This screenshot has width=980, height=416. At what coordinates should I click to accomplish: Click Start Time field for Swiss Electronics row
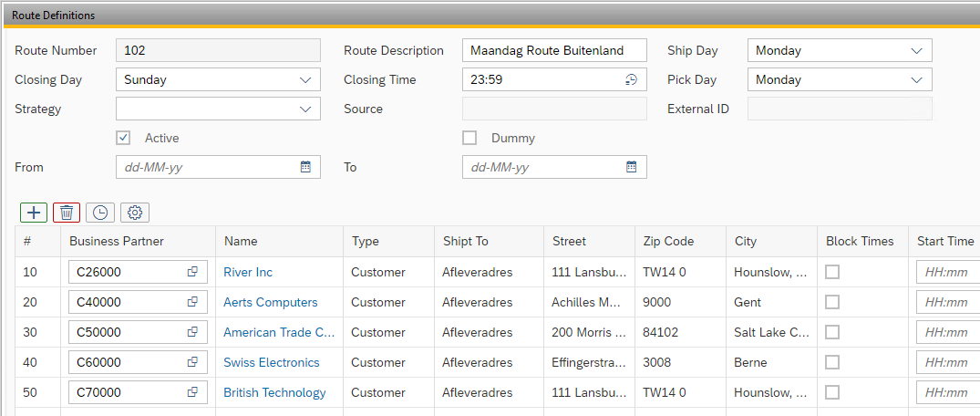pos(948,362)
